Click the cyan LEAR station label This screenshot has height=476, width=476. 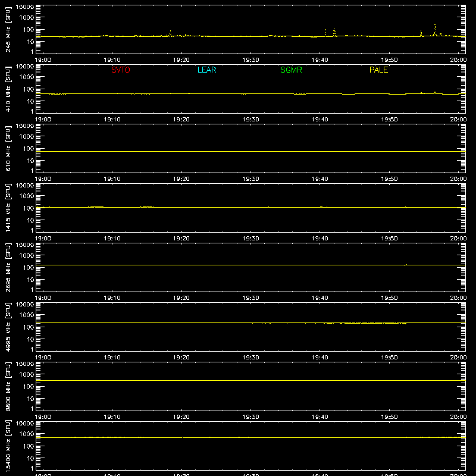(206, 70)
